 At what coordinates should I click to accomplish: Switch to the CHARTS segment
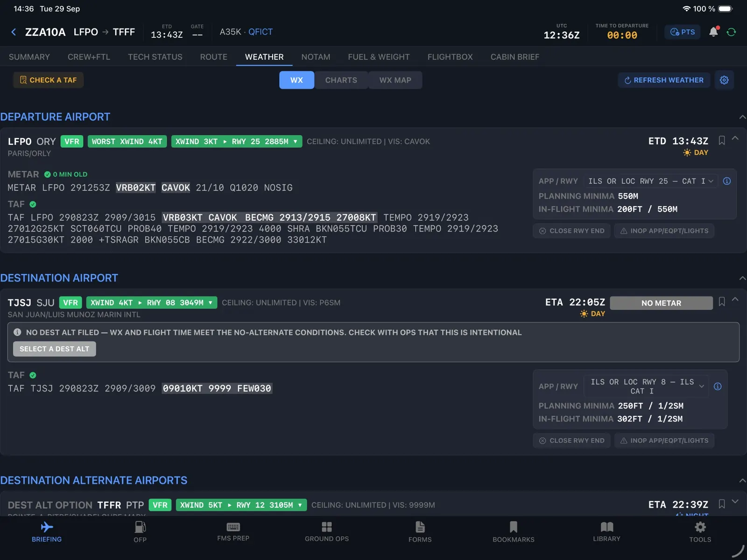[x=341, y=80]
